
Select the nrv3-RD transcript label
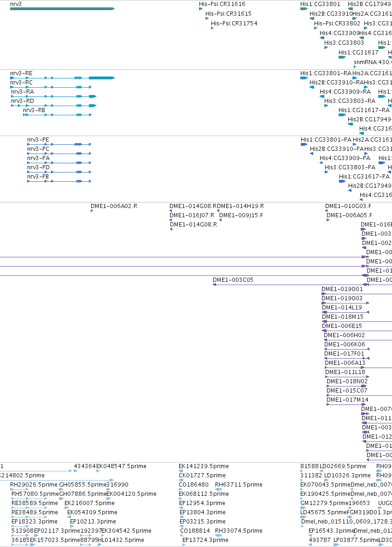pyautogui.click(x=23, y=101)
